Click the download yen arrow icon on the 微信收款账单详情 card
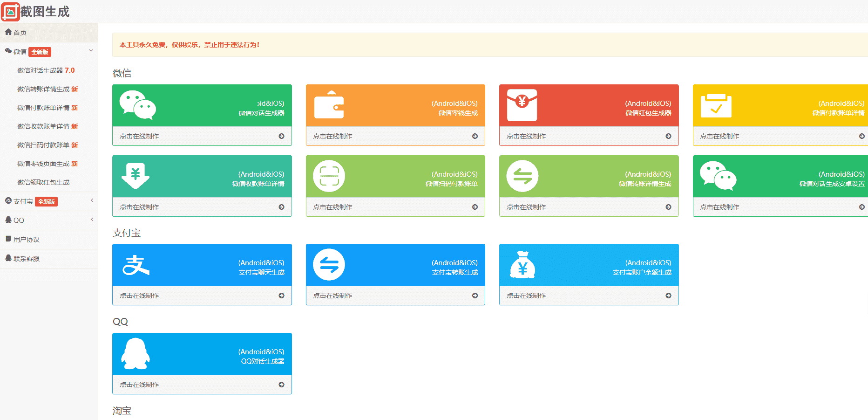This screenshot has width=868, height=420. pyautogui.click(x=136, y=176)
